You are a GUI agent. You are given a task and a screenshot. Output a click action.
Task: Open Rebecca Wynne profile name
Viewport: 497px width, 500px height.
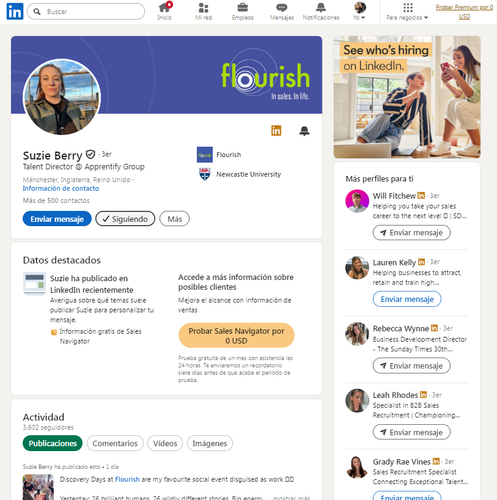401,329
